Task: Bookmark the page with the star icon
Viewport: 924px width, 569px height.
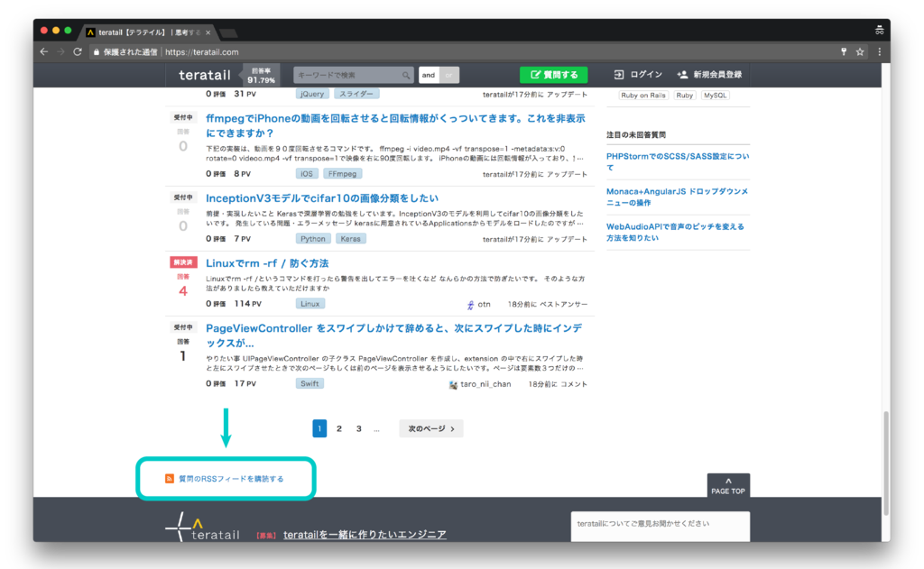Action: [x=860, y=51]
